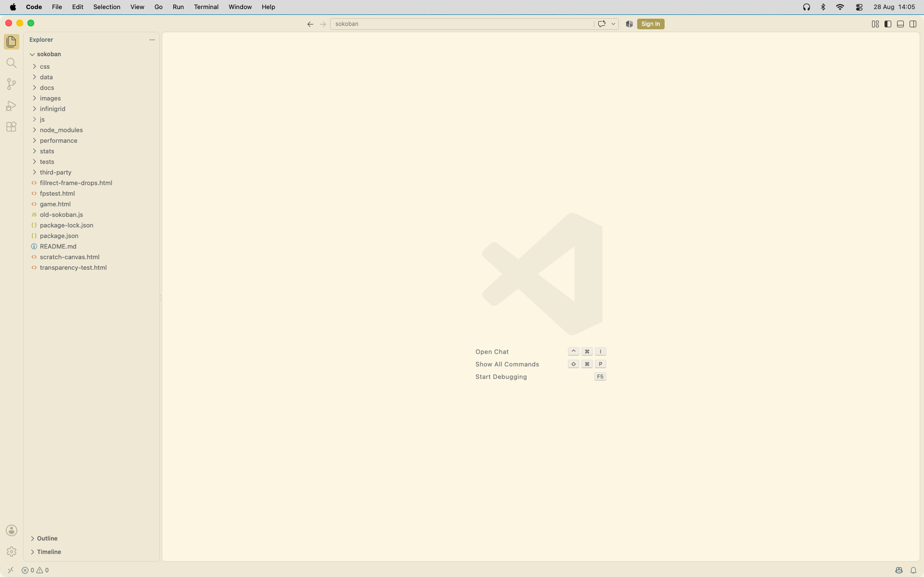The height and width of the screenshot is (577, 924).
Task: Open the Terminal menu
Action: [x=206, y=7]
